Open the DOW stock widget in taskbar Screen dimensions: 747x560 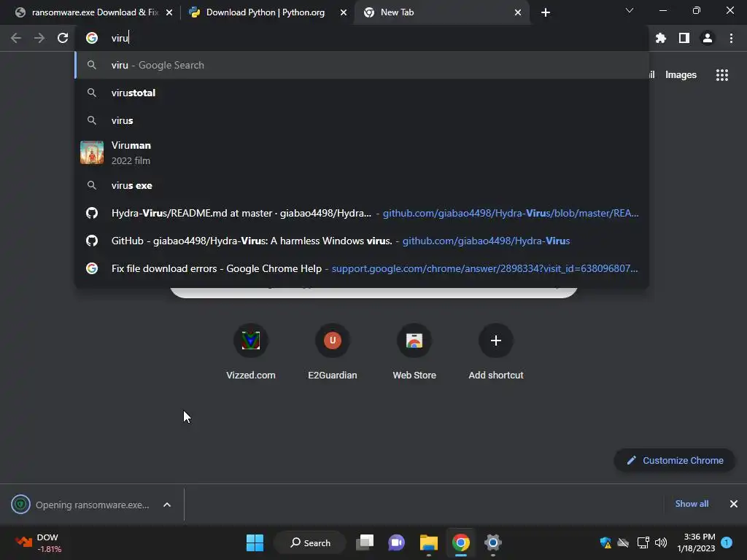coord(39,542)
